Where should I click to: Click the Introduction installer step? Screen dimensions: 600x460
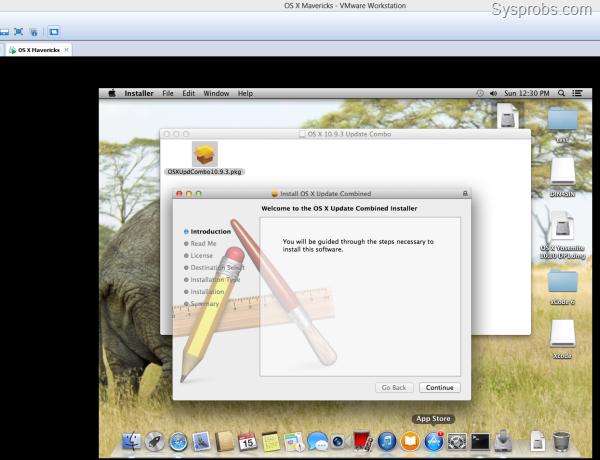tap(210, 232)
